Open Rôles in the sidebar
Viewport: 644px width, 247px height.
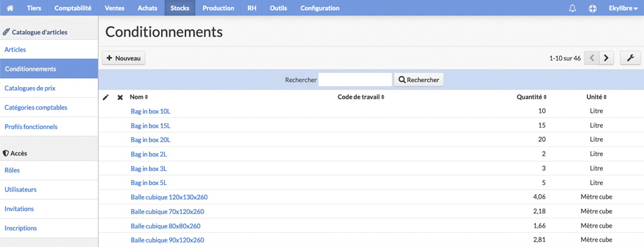click(49, 170)
